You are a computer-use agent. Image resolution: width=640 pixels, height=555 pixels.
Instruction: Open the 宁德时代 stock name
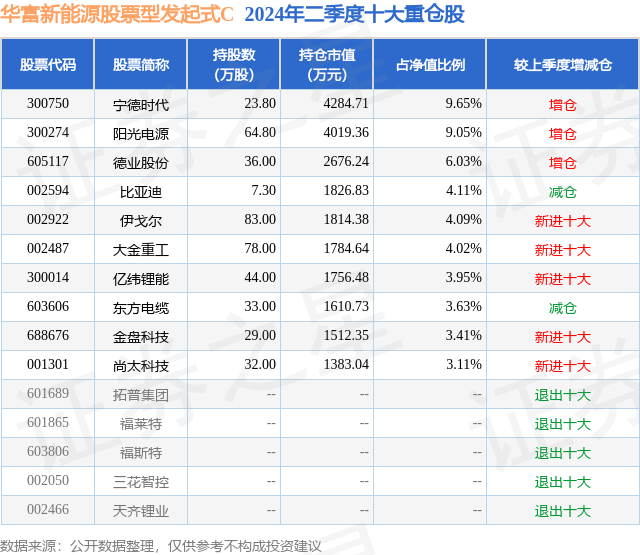point(141,105)
